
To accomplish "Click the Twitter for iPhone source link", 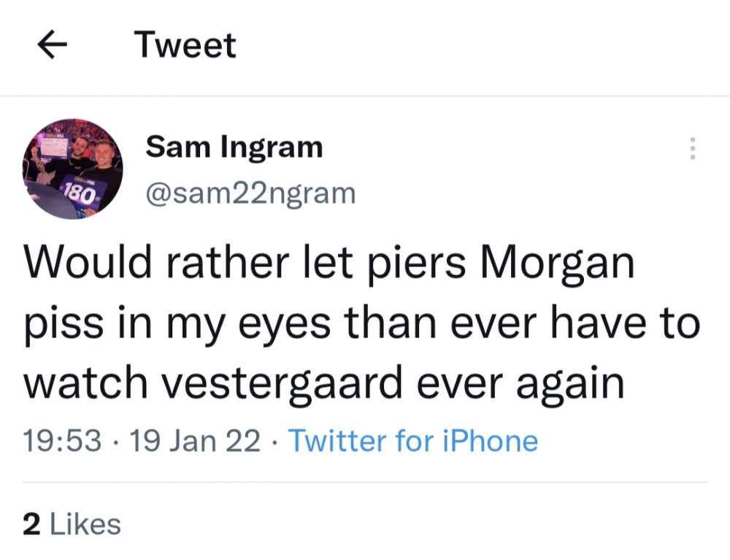I will pyautogui.click(x=413, y=441).
